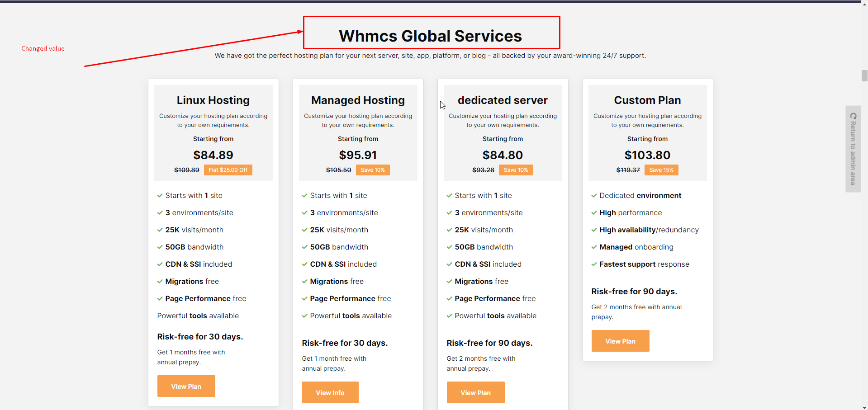The image size is (868, 410).
Task: Click checkmark beside High performance feature
Action: click(594, 213)
